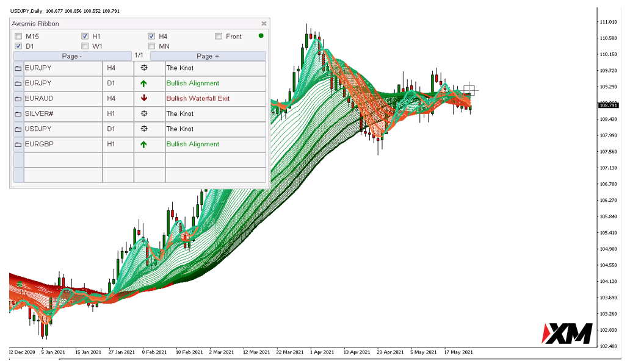Click red down arrow in EURAUD row
This screenshot has height=364, width=630.
pyautogui.click(x=144, y=98)
